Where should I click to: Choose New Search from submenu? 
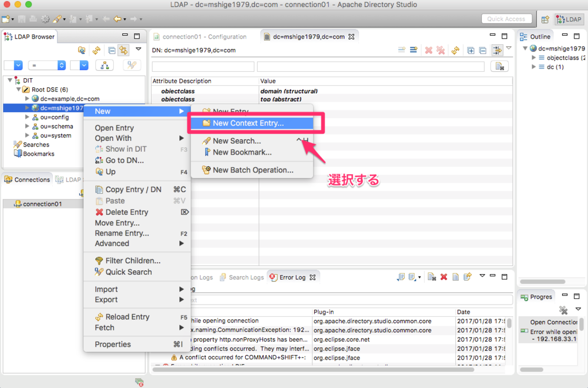pos(252,141)
